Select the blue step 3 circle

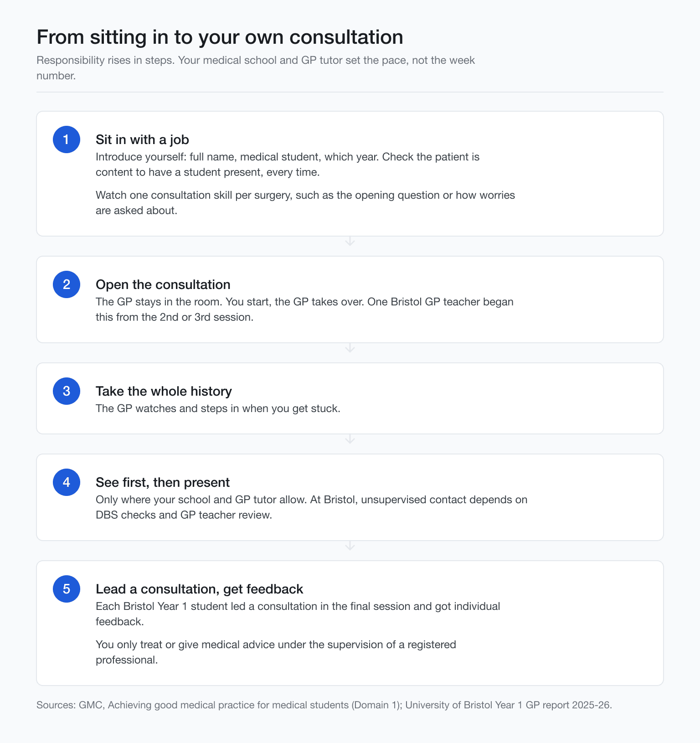pos(67,391)
